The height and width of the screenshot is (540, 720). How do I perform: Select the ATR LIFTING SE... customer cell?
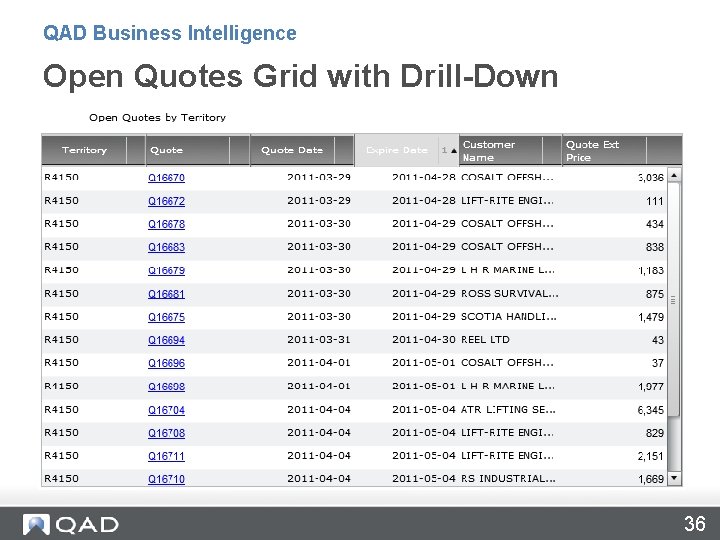pyautogui.click(x=508, y=409)
